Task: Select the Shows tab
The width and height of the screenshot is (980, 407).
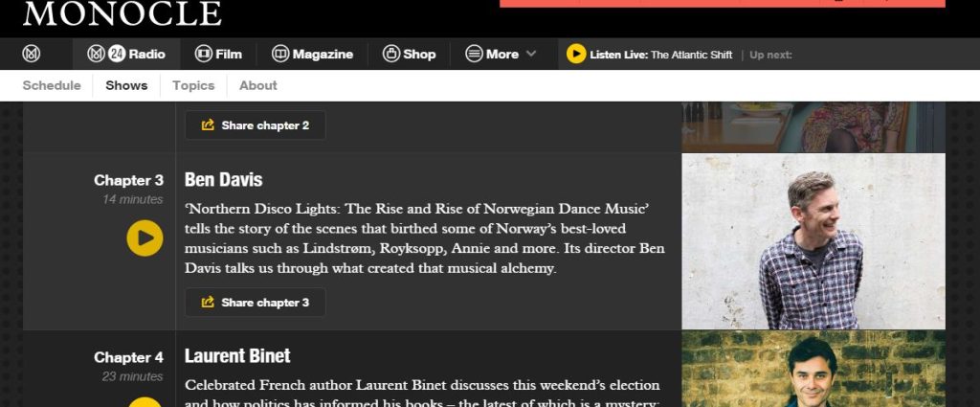Action: [127, 85]
